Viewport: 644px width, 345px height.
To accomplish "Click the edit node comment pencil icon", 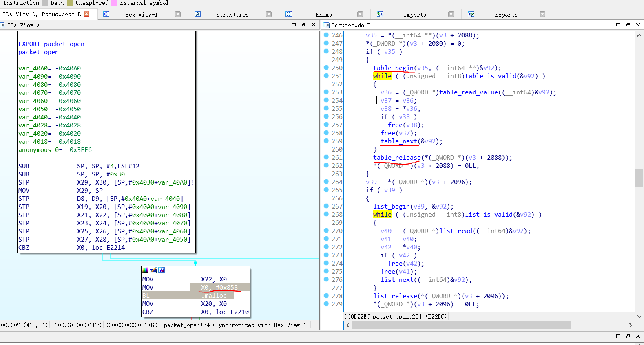I will click(x=153, y=270).
